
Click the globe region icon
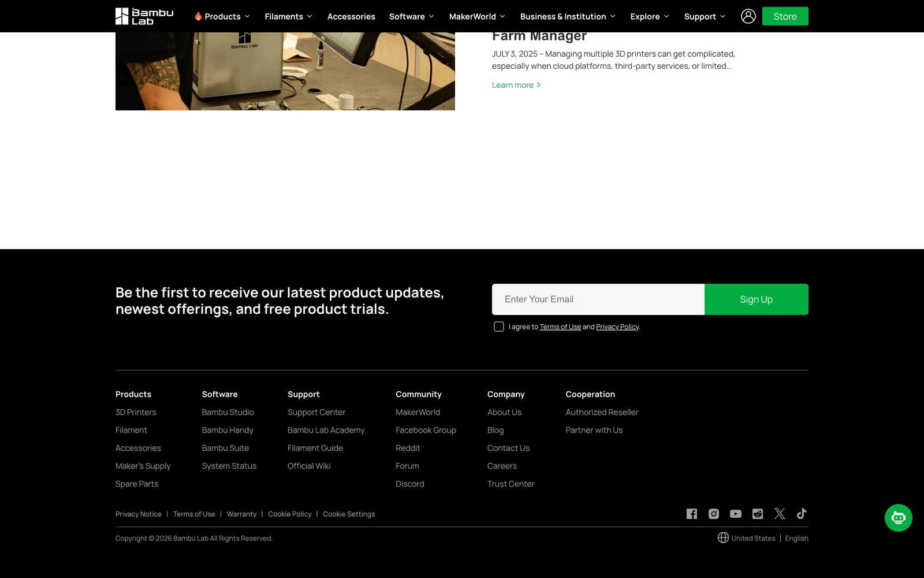coord(723,538)
